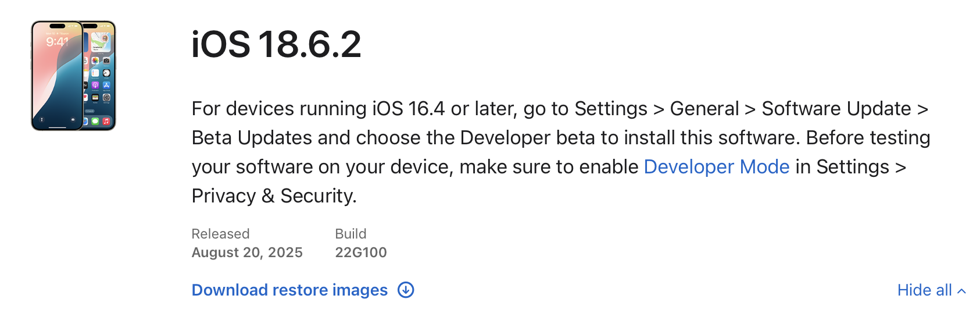Click the iOS 18.6.2 heading

click(276, 45)
